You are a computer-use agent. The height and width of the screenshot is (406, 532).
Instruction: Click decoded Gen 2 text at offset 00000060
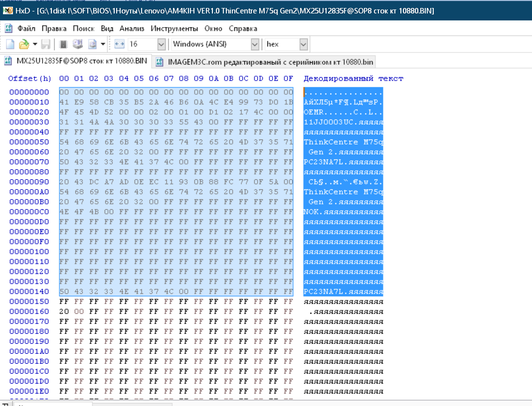pyautogui.click(x=321, y=152)
